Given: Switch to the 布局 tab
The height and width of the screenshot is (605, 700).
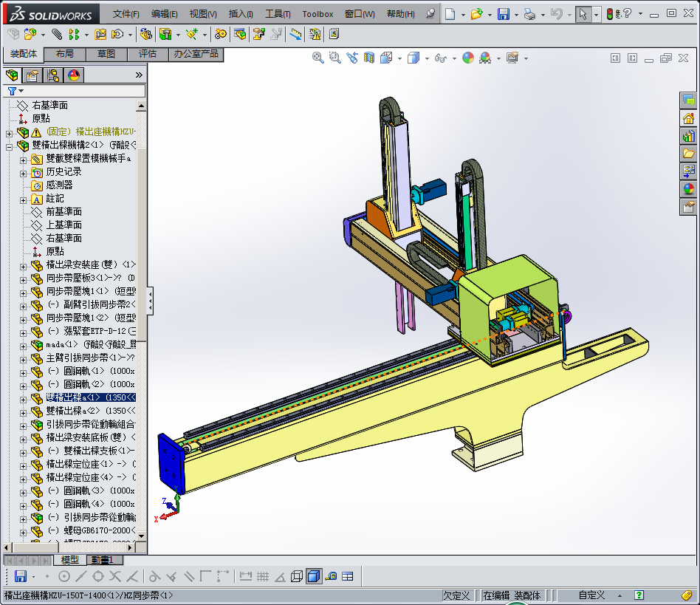Looking at the screenshot, I should [x=65, y=54].
